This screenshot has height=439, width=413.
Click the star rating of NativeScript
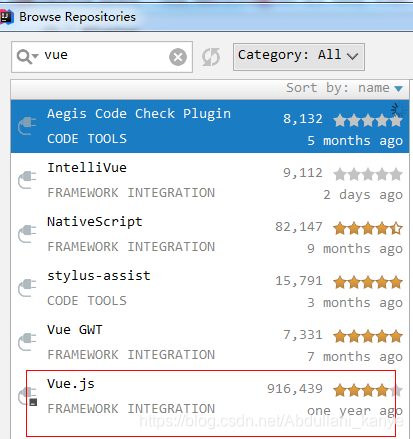pos(368,228)
